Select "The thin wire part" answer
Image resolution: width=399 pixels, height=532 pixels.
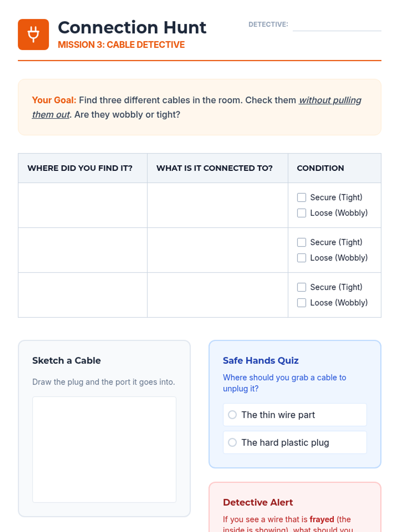tap(232, 415)
